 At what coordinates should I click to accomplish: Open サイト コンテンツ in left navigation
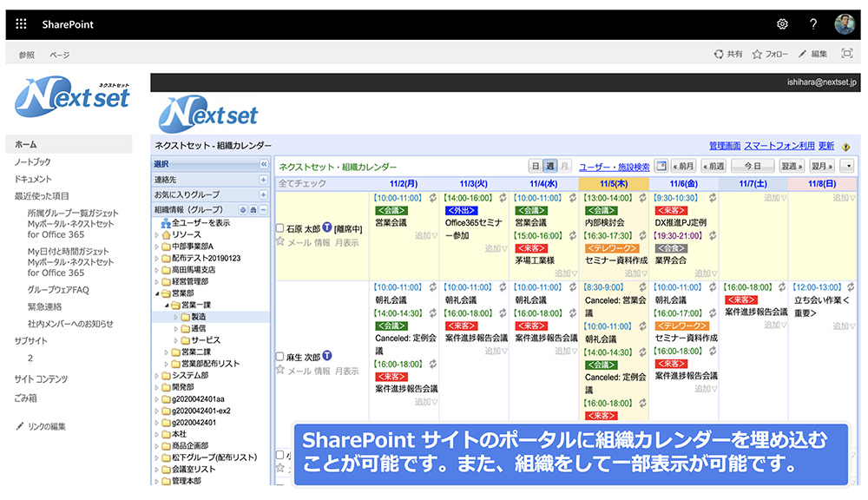pyautogui.click(x=41, y=378)
